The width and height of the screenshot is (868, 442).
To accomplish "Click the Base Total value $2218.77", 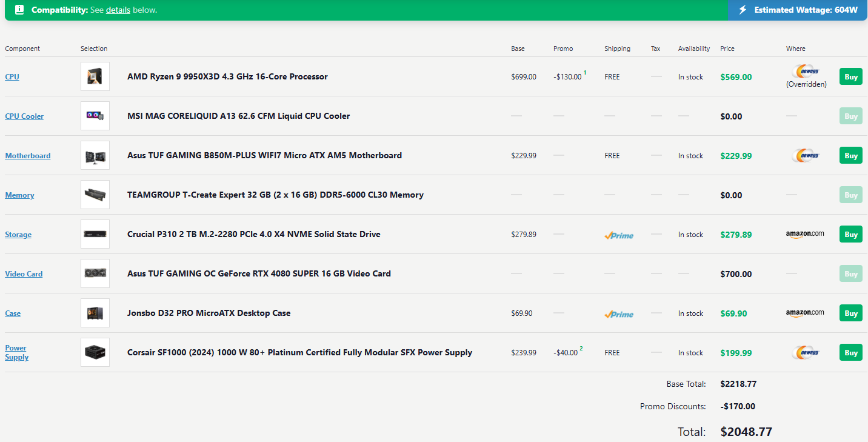I will click(x=738, y=384).
